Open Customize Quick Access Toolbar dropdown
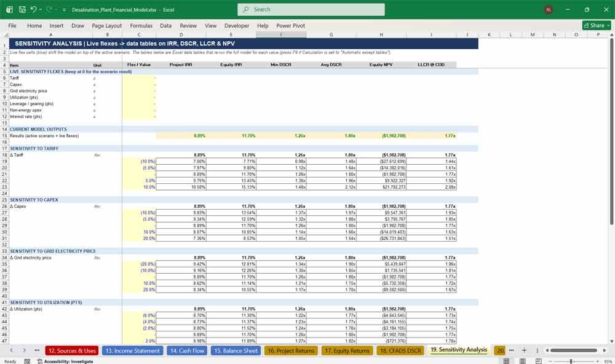Screen dimensions: 615x364 65,9
